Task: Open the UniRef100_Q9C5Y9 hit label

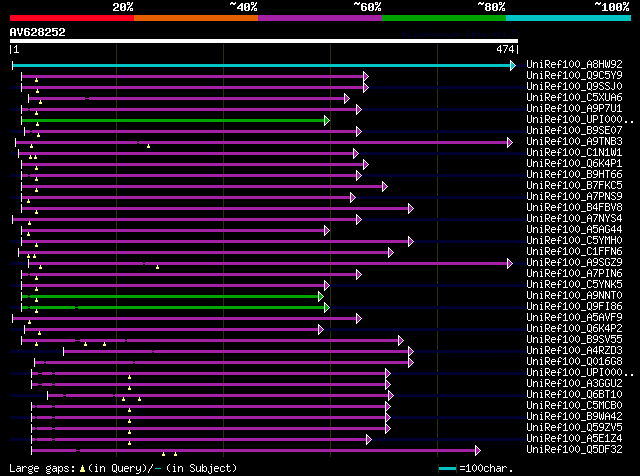Action: (x=574, y=76)
